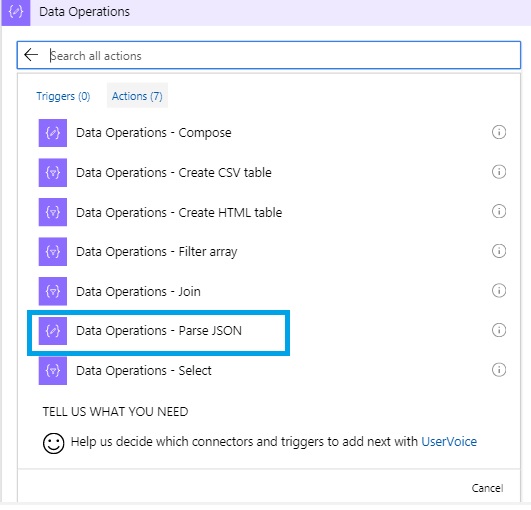This screenshot has width=531, height=510.
Task: Click the Filter array purple icon
Action: pos(52,252)
